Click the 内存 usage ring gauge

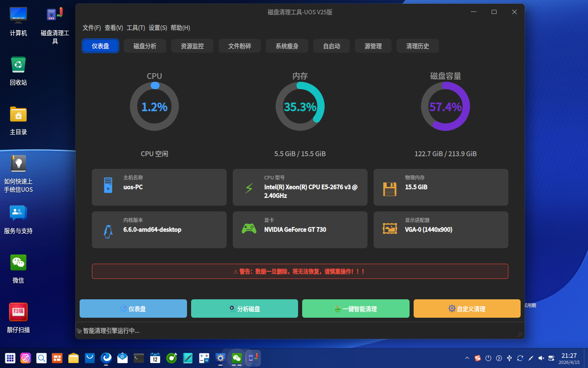[x=300, y=106]
